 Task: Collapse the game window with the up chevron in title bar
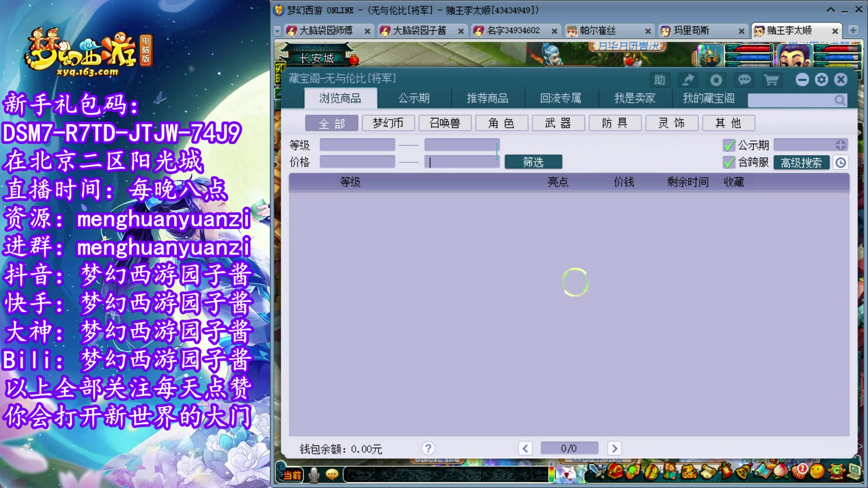pyautogui.click(x=830, y=9)
